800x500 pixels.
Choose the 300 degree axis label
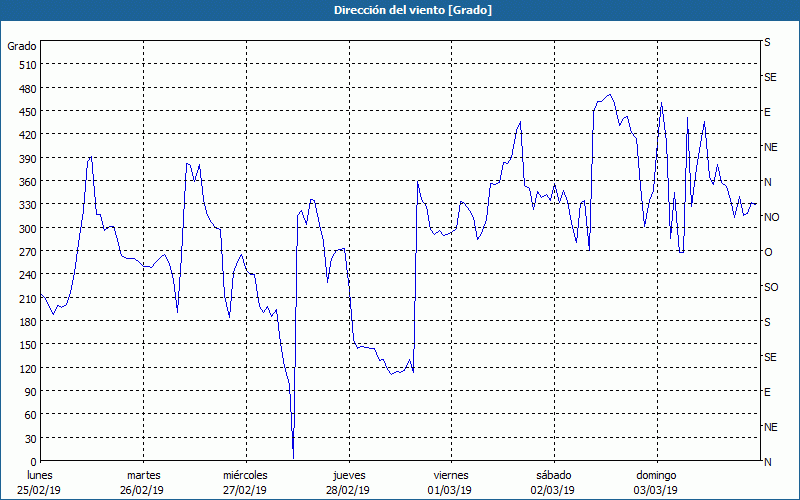[28, 229]
